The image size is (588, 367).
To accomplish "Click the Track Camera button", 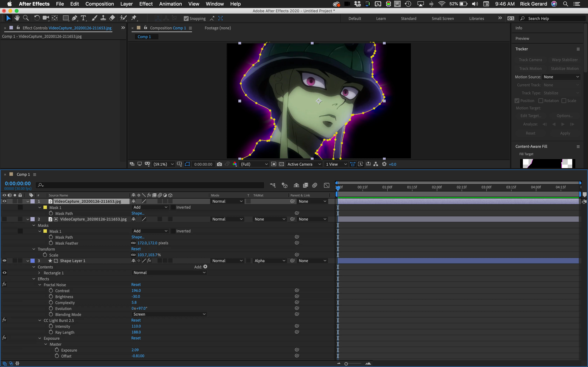I will 530,60.
